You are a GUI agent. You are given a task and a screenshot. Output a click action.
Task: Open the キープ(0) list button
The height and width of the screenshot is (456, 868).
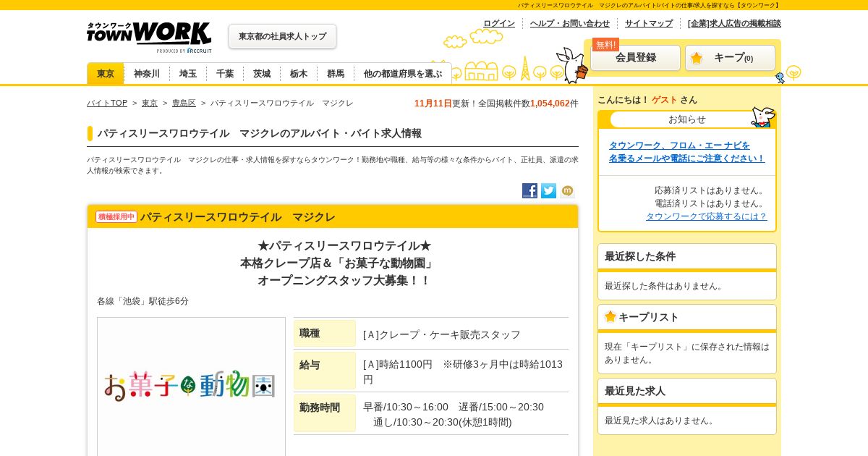(x=730, y=58)
